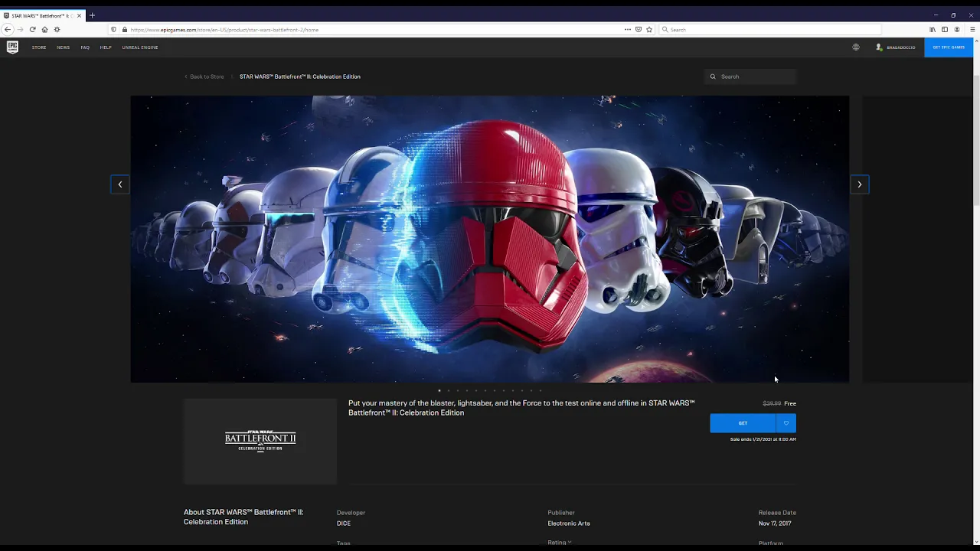The width and height of the screenshot is (980, 551).
Task: Go back with the browser back arrow
Action: tap(8, 29)
